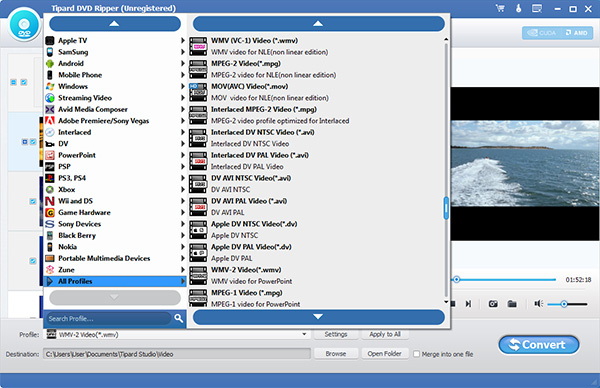Click the PowerPoint category icon
600x388 pixels.
(50, 155)
